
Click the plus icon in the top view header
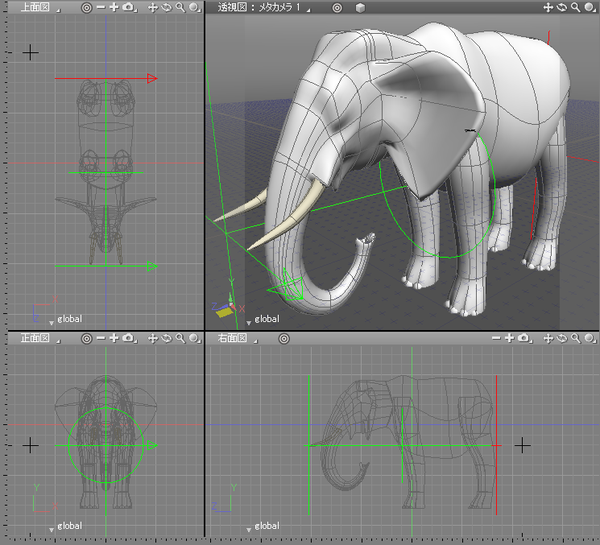pyautogui.click(x=114, y=7)
